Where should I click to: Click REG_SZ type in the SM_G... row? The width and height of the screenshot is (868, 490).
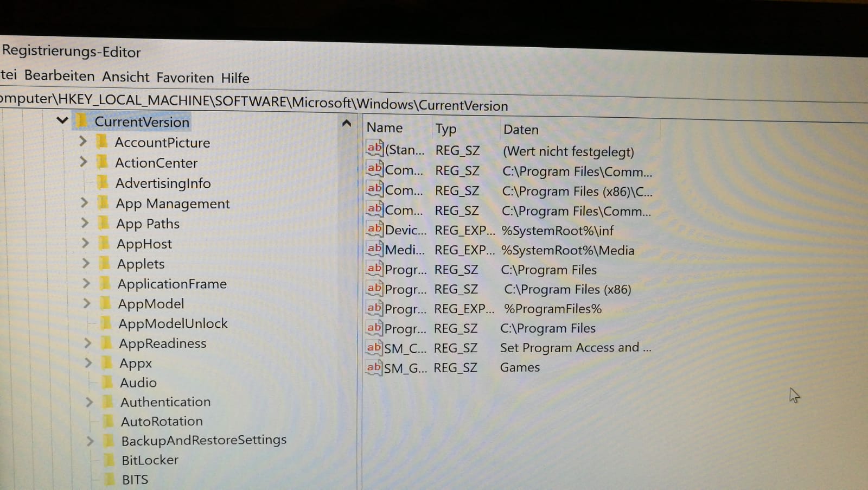pyautogui.click(x=455, y=368)
